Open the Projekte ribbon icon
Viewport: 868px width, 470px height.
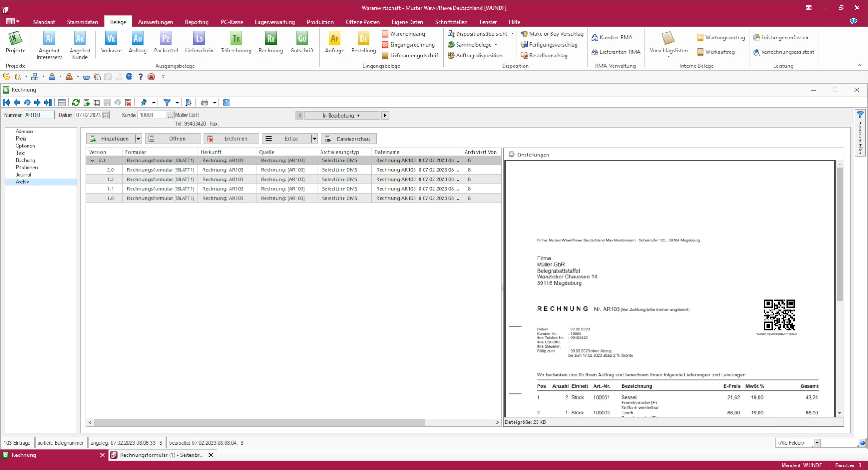[15, 42]
